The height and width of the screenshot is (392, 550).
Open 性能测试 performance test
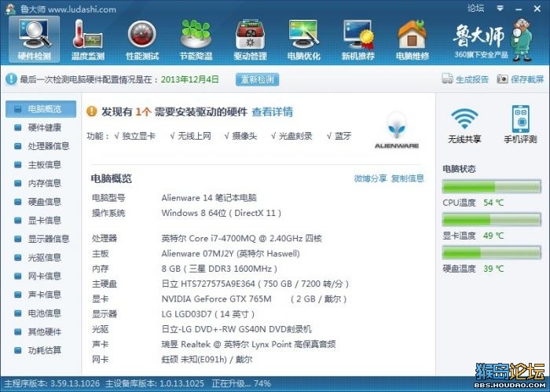(142, 39)
